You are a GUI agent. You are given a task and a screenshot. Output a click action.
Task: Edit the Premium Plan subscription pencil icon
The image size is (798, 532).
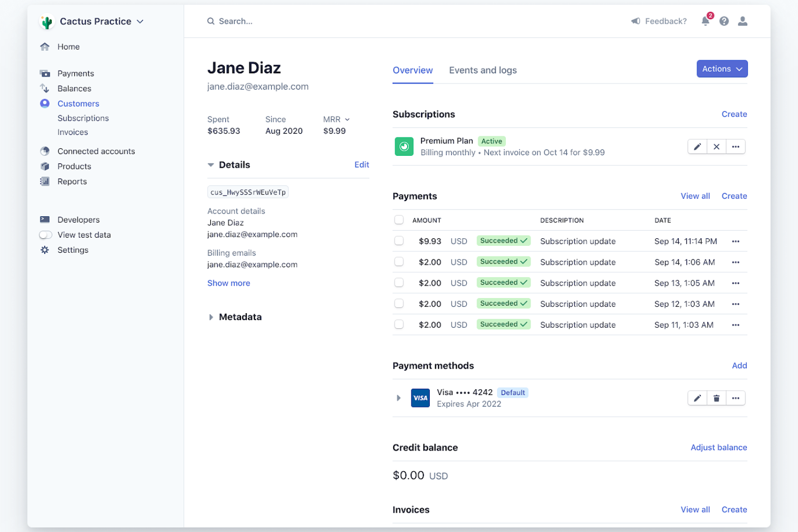tap(697, 146)
